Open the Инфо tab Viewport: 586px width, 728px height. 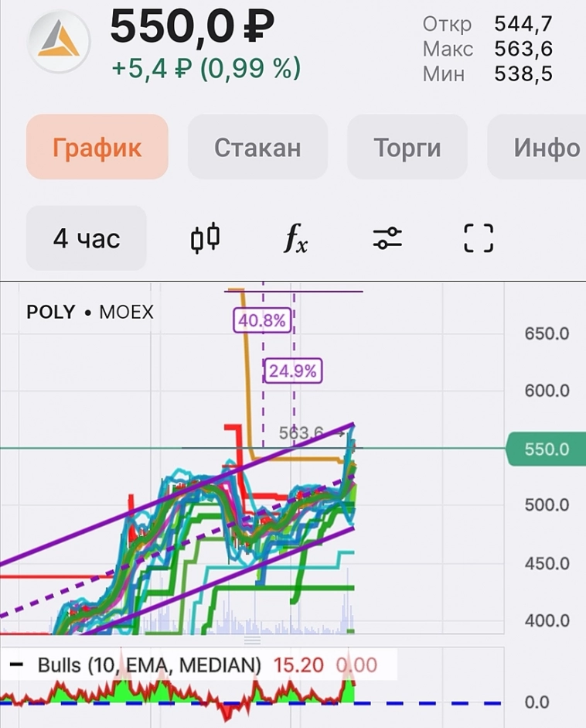tap(546, 148)
